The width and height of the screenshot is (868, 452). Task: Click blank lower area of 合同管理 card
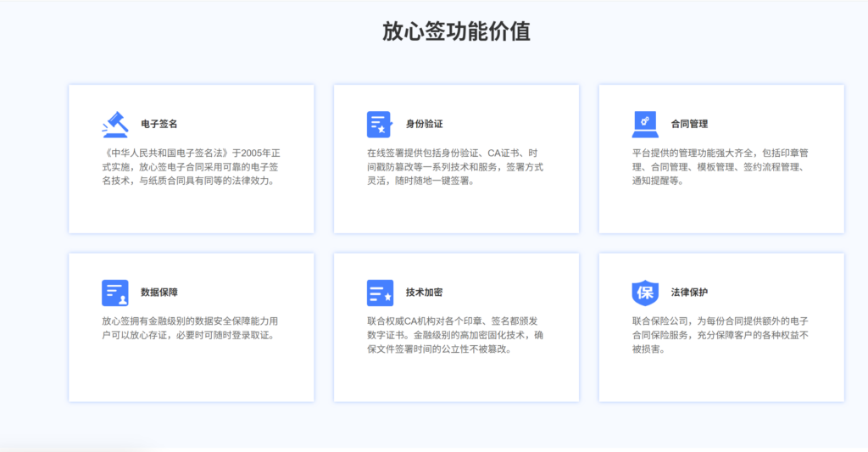[721, 212]
